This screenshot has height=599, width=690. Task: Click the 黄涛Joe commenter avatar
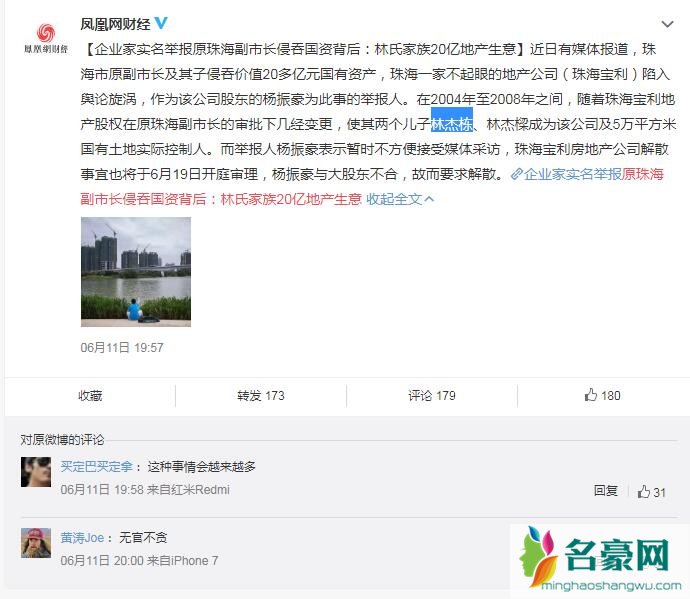[36, 543]
